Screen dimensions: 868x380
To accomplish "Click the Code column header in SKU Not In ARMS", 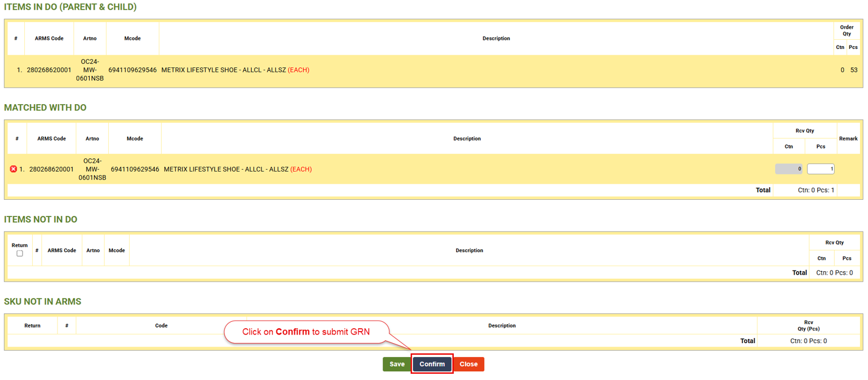I will pos(161,326).
